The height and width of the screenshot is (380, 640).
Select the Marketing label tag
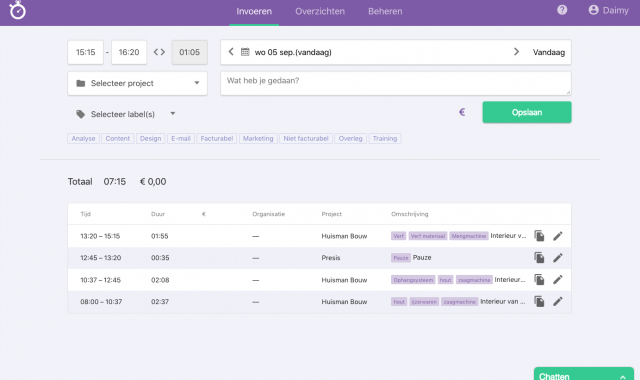[x=258, y=138]
